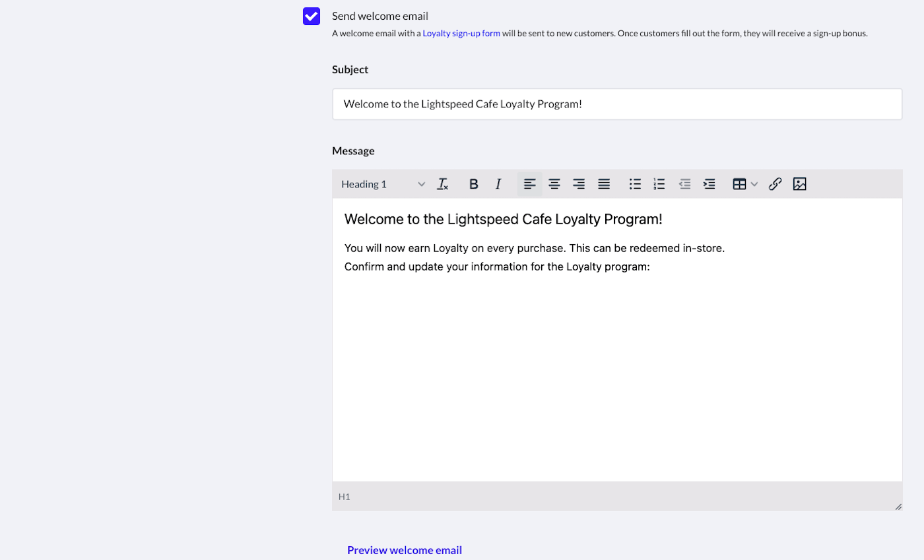Insert a numbered list
Viewport: 924px width, 560px height.
659,184
